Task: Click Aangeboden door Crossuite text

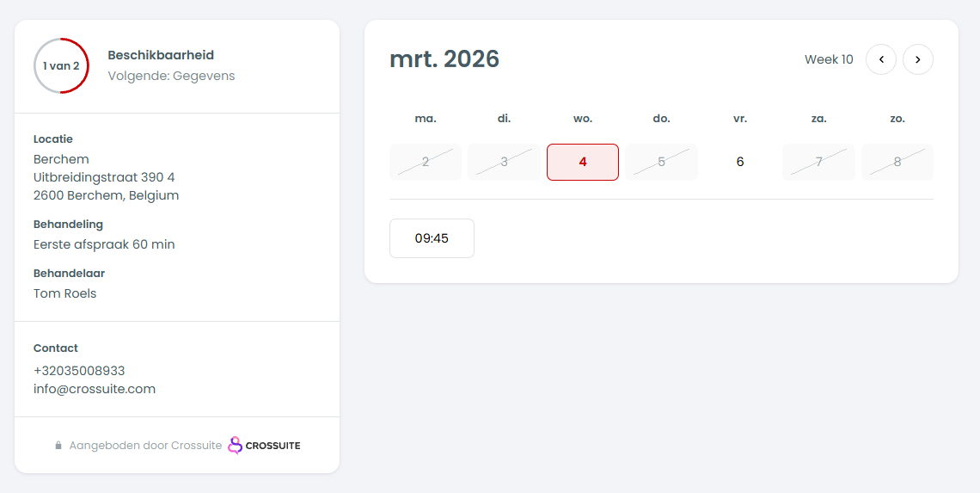Action: pyautogui.click(x=145, y=446)
